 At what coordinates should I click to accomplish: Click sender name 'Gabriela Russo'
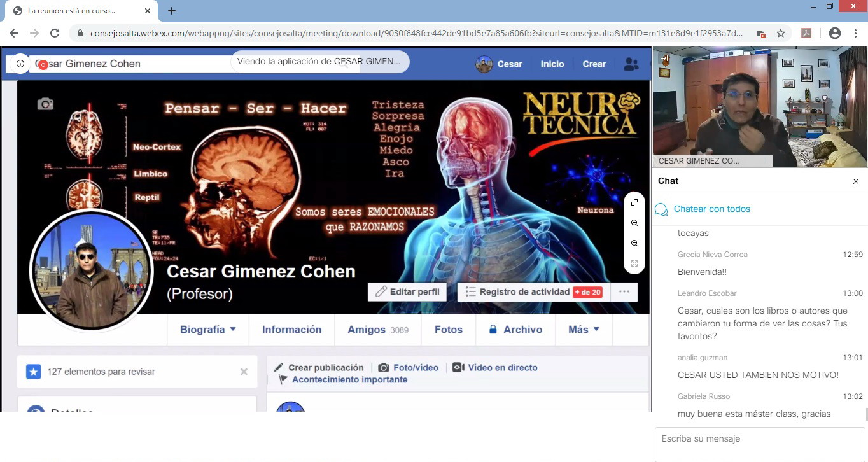click(704, 396)
